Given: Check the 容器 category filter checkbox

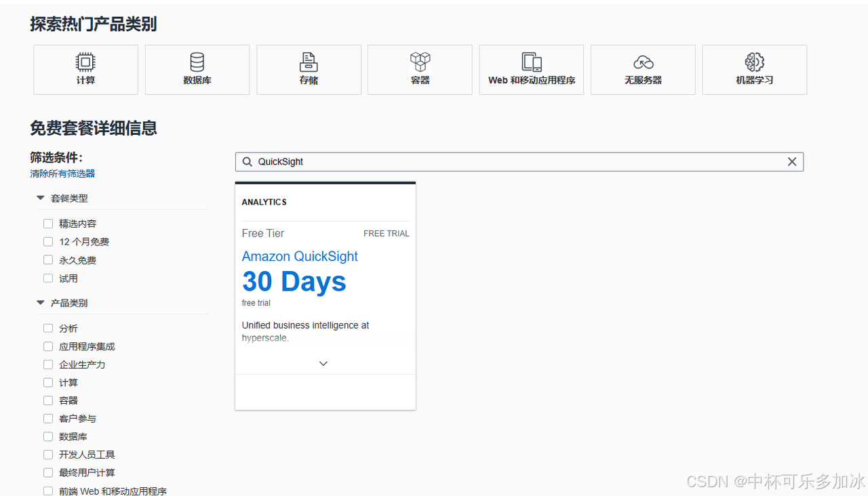Looking at the screenshot, I should point(48,400).
